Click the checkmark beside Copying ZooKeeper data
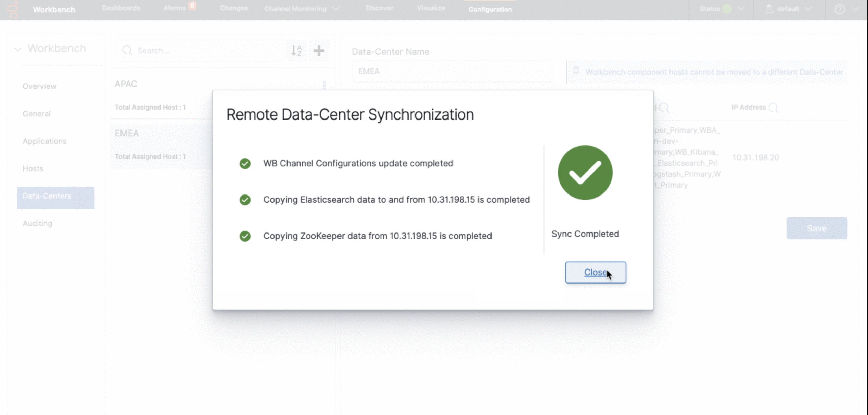868x415 pixels. tap(245, 236)
